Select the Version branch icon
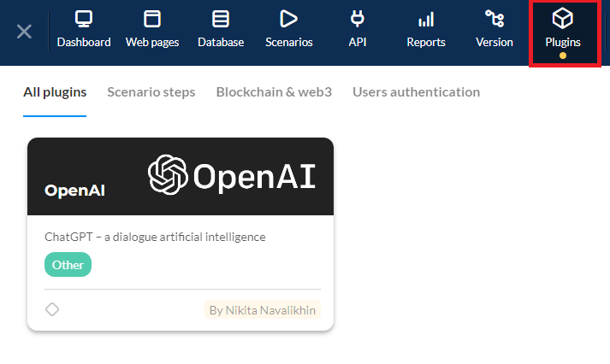The width and height of the screenshot is (610, 364). click(x=495, y=19)
